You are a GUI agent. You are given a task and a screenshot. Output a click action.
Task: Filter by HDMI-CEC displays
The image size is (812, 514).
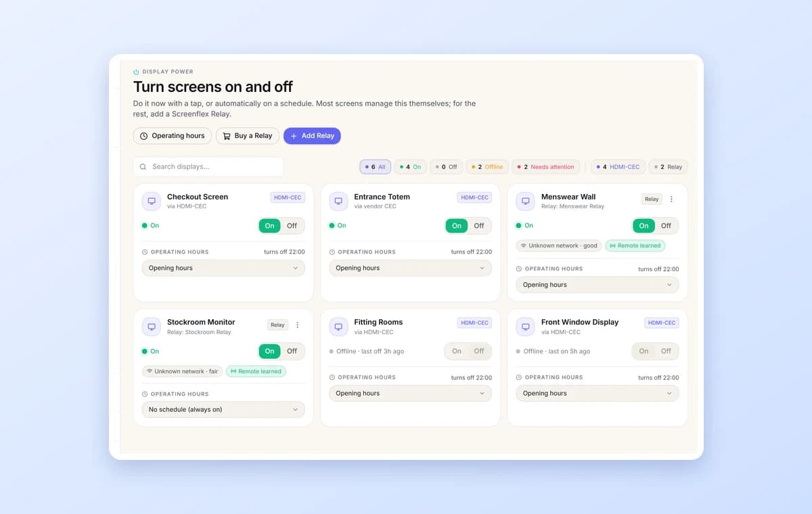point(618,167)
